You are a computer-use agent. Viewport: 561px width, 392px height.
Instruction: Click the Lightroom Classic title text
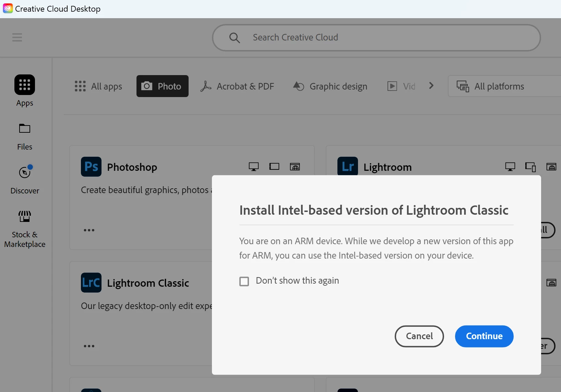point(148,283)
